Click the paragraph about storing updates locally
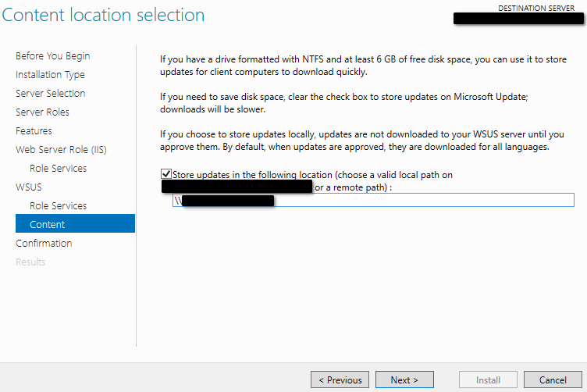Screen dimensions: 587x392 coord(362,141)
